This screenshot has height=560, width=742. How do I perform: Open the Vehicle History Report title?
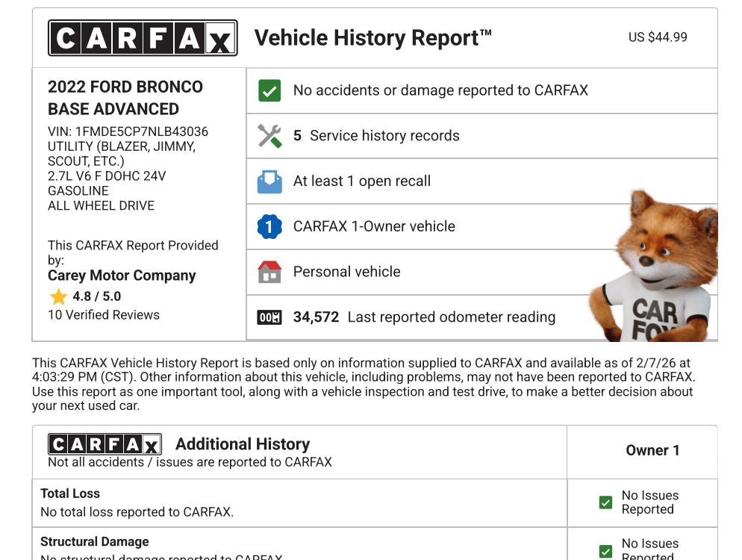tap(372, 37)
